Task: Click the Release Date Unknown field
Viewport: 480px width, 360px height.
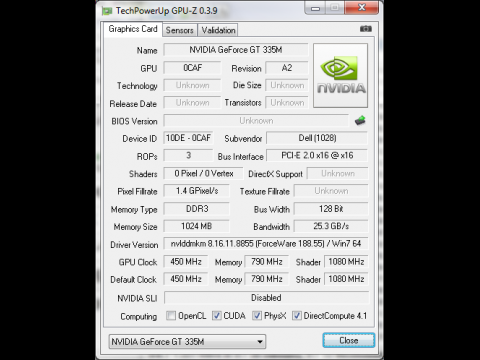Action: 192,103
